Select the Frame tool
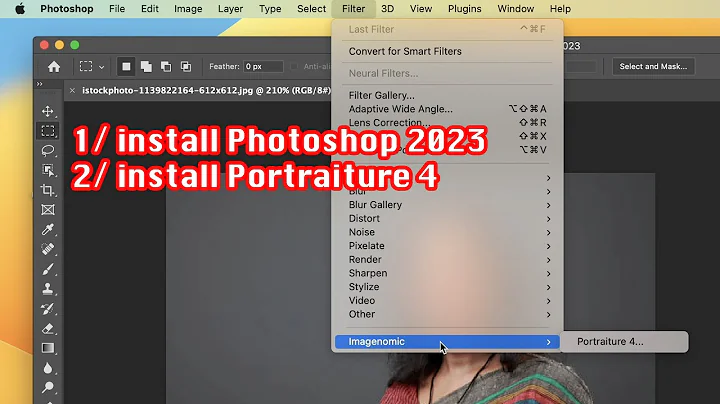The width and height of the screenshot is (720, 404). coord(48,210)
